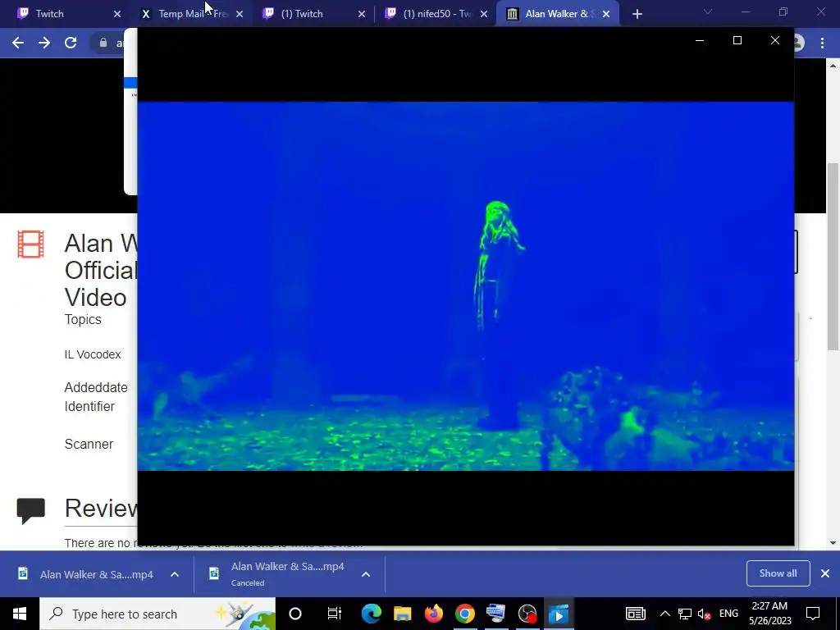840x630 pixels.
Task: Click the Reviews speech bubble icon
Action: pyautogui.click(x=30, y=510)
